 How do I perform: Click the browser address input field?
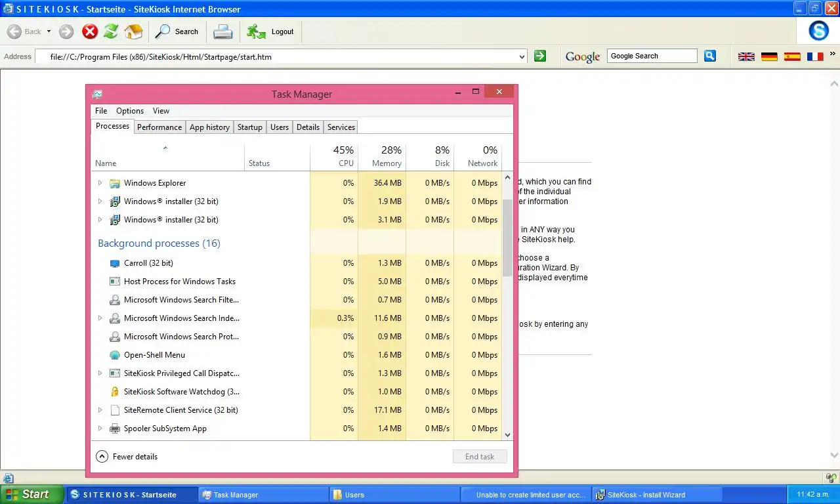[281, 57]
